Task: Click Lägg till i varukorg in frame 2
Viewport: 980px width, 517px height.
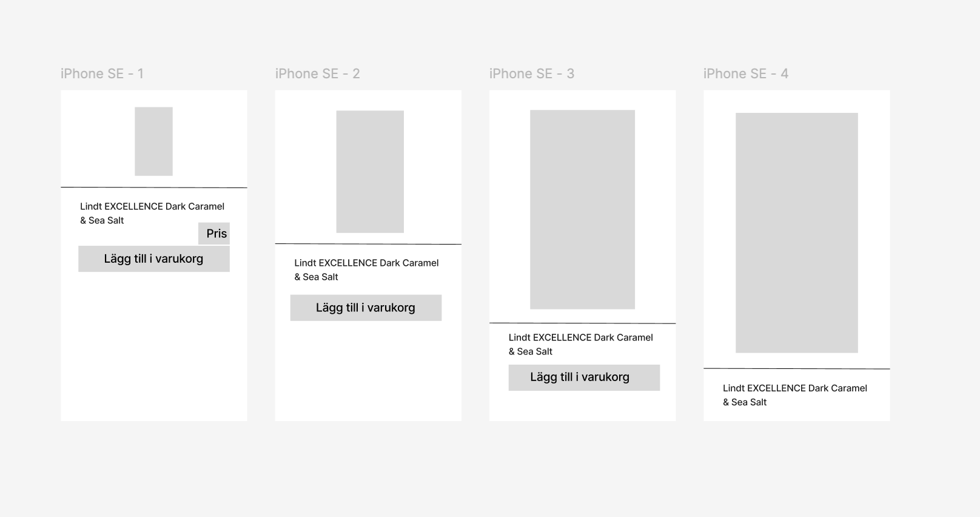Action: [x=366, y=308]
